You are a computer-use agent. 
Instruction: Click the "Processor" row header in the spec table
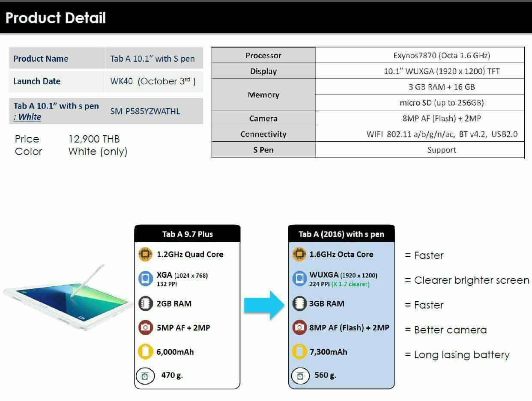pos(263,55)
